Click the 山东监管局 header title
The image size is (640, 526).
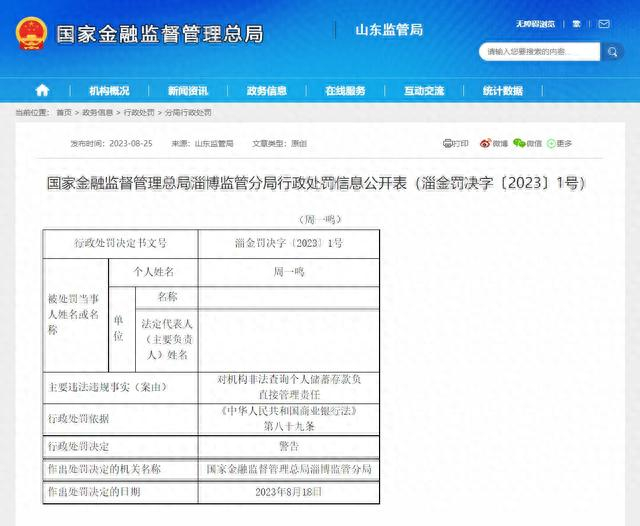[389, 30]
